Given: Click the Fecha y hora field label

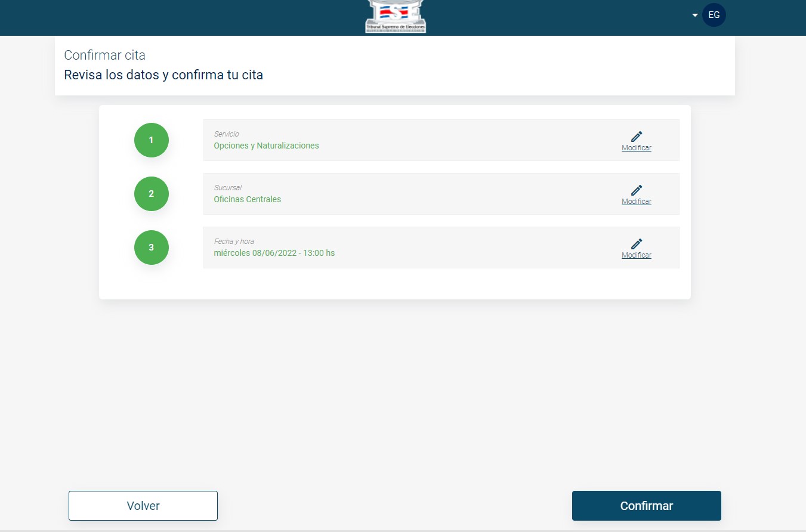Looking at the screenshot, I should click(234, 242).
